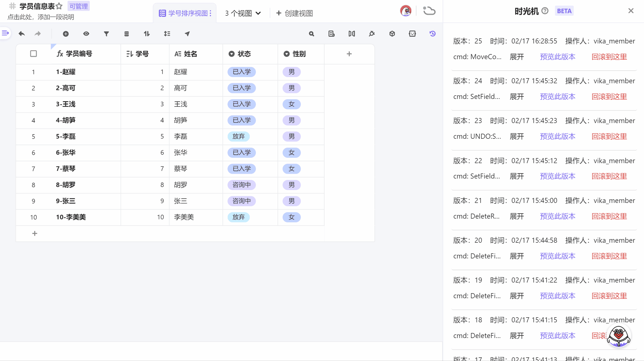644x361 pixels.
Task: Click the 咨询中 status tag for 胡罗
Action: tap(242, 185)
